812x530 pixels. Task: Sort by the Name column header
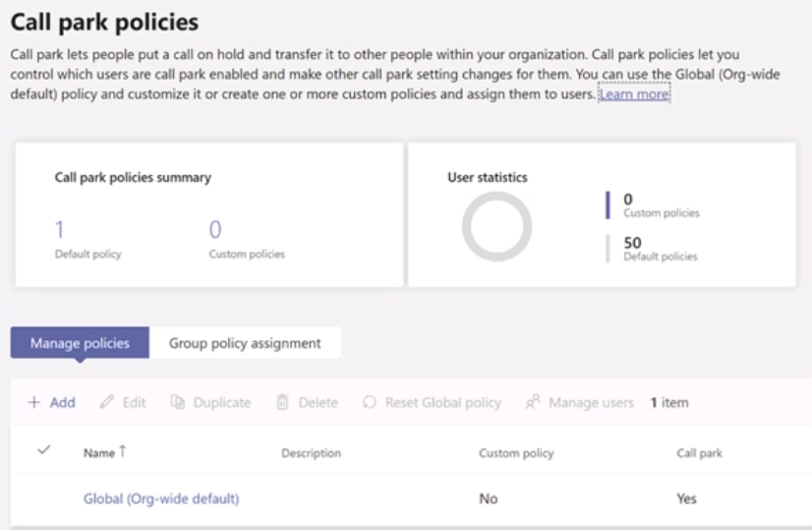(99, 452)
